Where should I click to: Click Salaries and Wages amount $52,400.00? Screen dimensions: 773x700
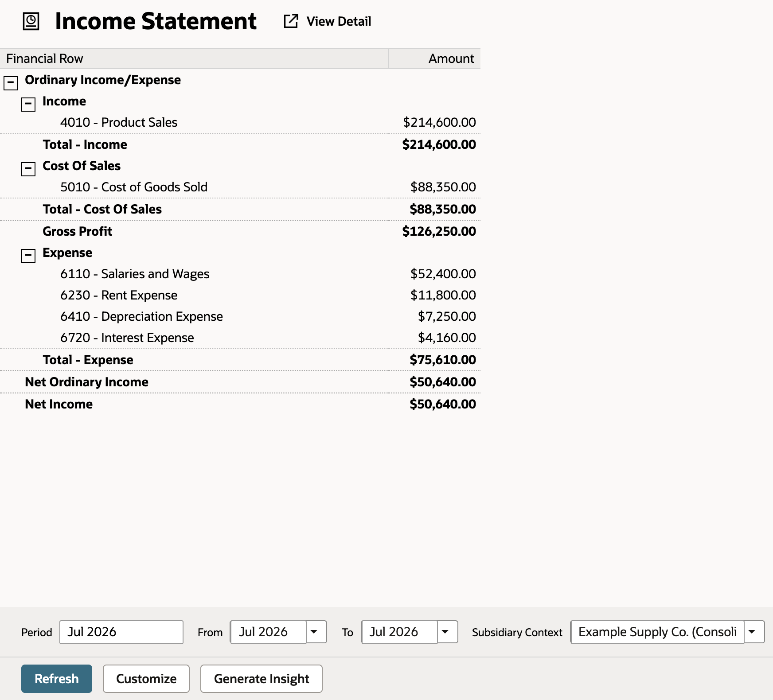443,274
